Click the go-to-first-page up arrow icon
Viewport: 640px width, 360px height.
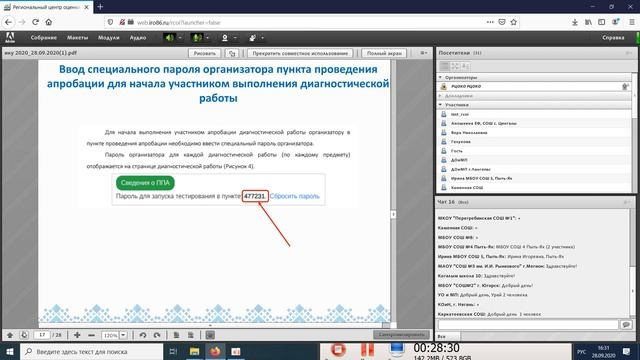pyautogui.click(x=10, y=335)
